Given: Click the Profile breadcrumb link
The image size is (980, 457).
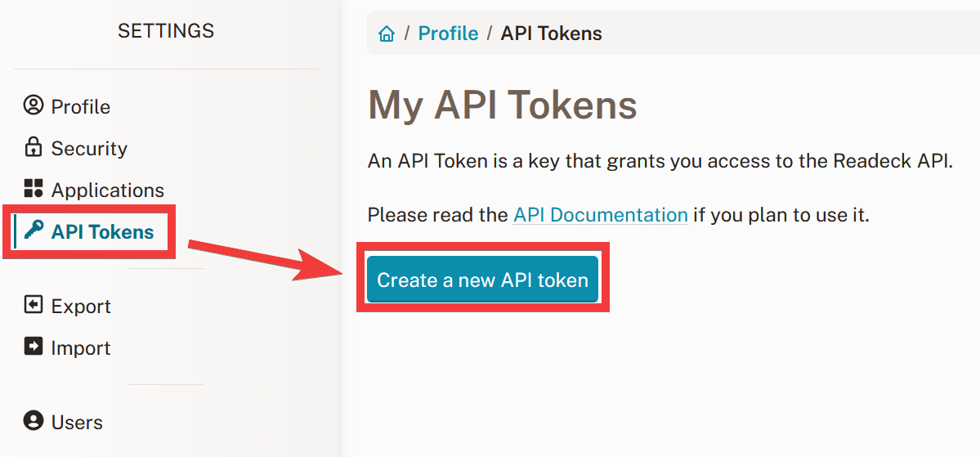Looking at the screenshot, I should [x=448, y=34].
